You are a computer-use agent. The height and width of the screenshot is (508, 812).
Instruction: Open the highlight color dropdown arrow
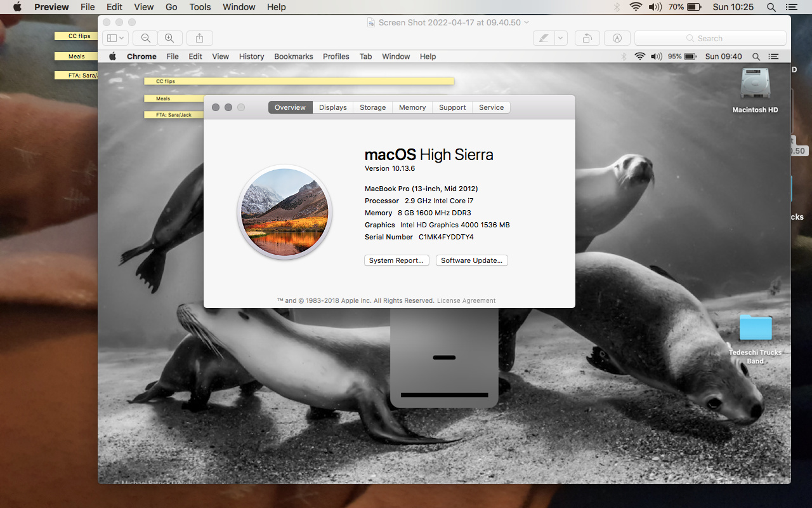[x=561, y=38]
